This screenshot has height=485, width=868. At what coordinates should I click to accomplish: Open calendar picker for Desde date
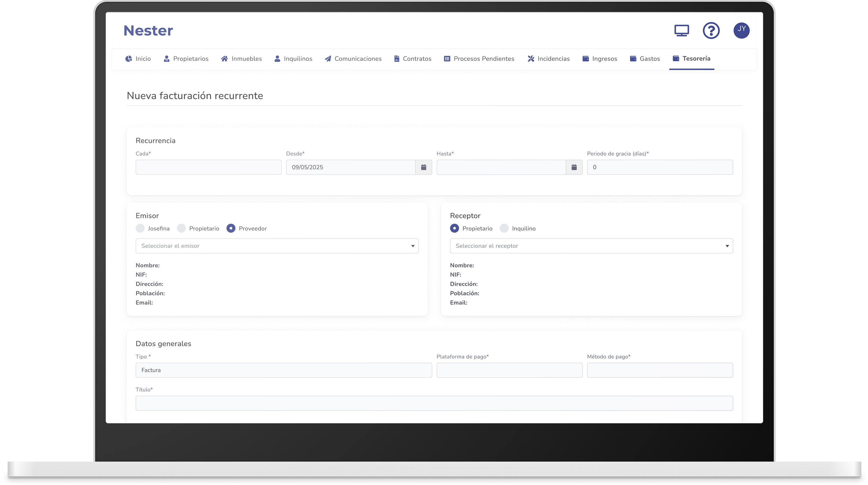coord(423,167)
